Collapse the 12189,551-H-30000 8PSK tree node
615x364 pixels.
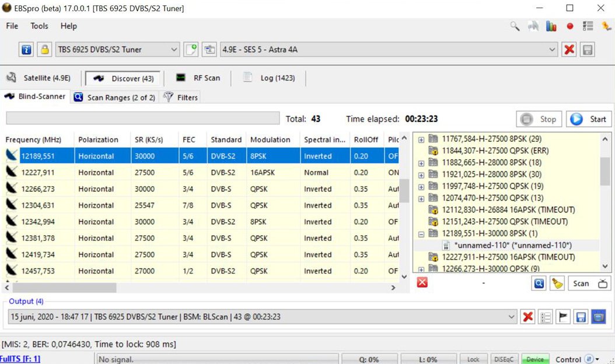point(421,233)
